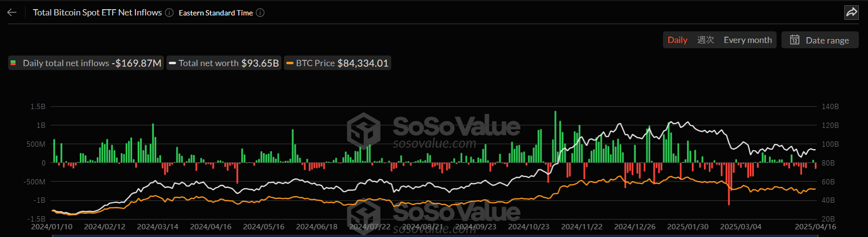Click the share arrow icon
868x237 pixels.
coord(852,12)
